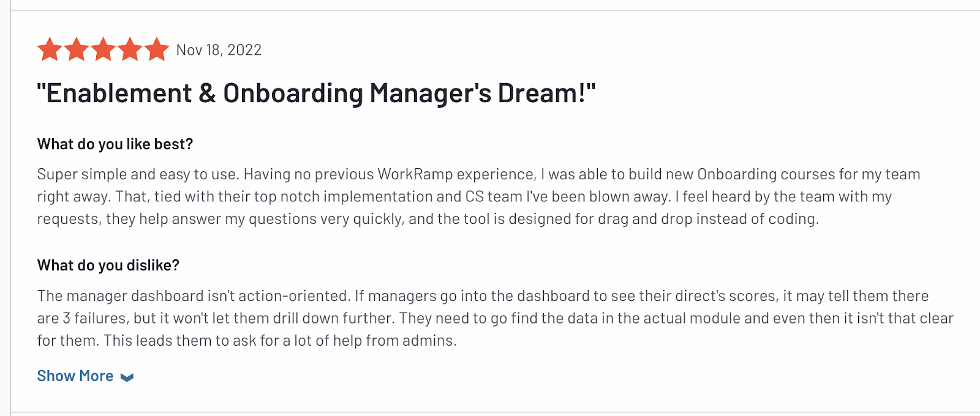Click the fourth orange rating star
The height and width of the screenshot is (416, 980).
[x=130, y=50]
